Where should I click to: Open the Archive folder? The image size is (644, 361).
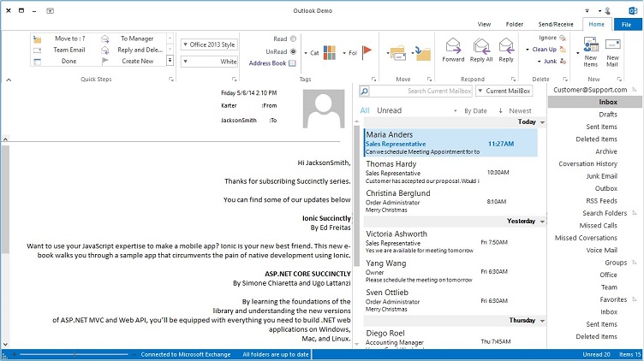click(606, 151)
